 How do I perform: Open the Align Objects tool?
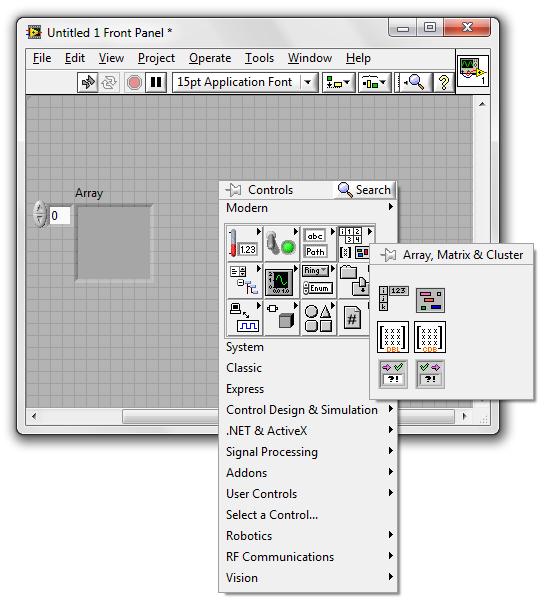tap(338, 82)
